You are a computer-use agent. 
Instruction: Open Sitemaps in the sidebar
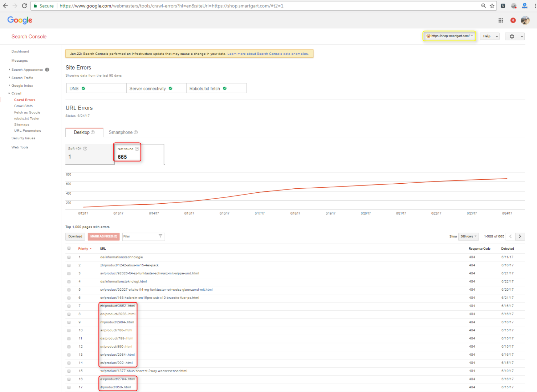tap(22, 124)
